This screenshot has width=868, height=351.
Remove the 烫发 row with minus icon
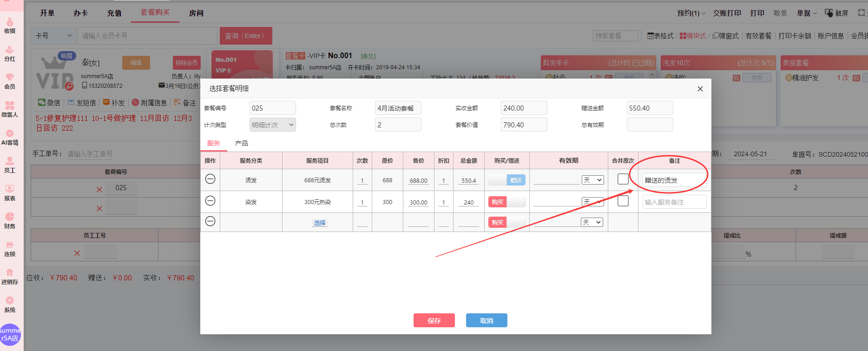coord(210,179)
